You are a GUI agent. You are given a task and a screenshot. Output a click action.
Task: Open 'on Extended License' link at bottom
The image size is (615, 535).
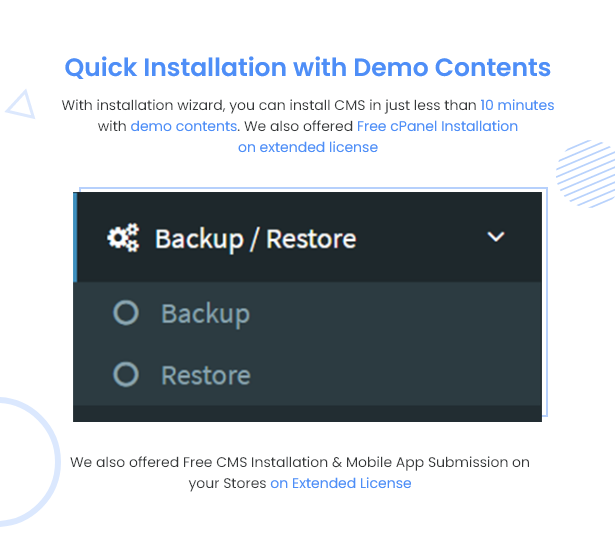click(x=340, y=483)
